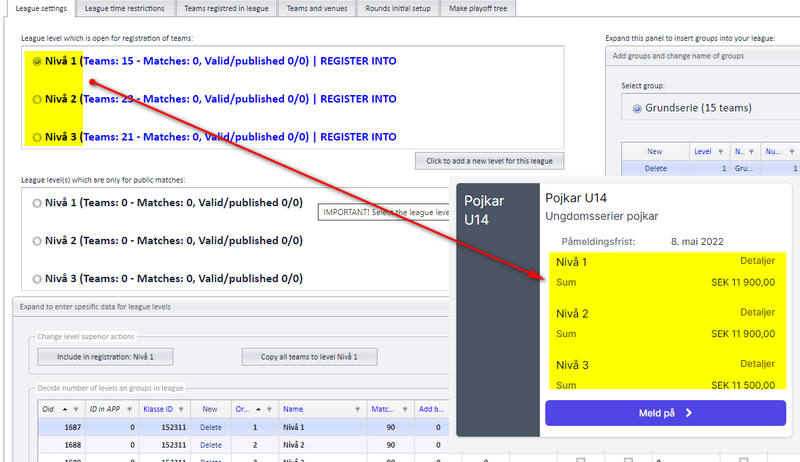The height and width of the screenshot is (462, 800).
Task: Click '8. mai 2022' deadline date
Action: coord(697,242)
